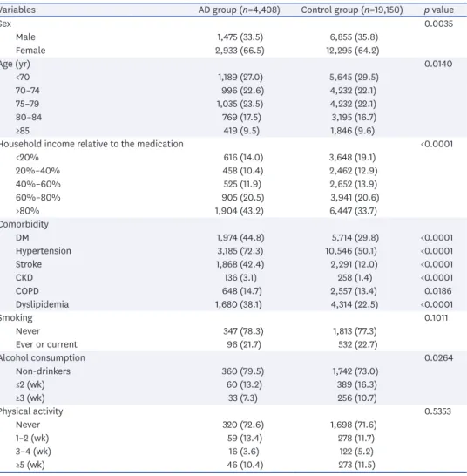Click control value 3,648 (19.1)
This screenshot has height=476, width=467.
click(352, 157)
